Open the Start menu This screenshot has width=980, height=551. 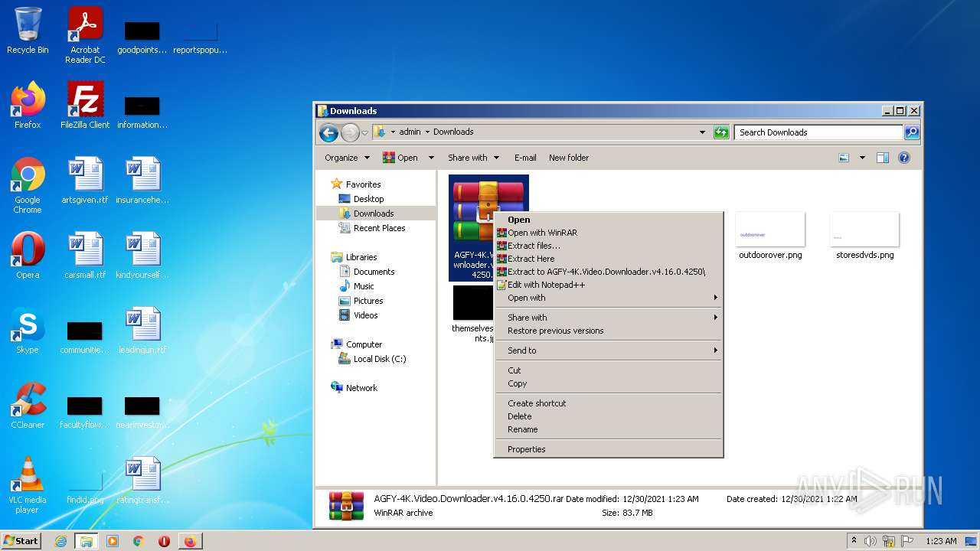(21, 541)
